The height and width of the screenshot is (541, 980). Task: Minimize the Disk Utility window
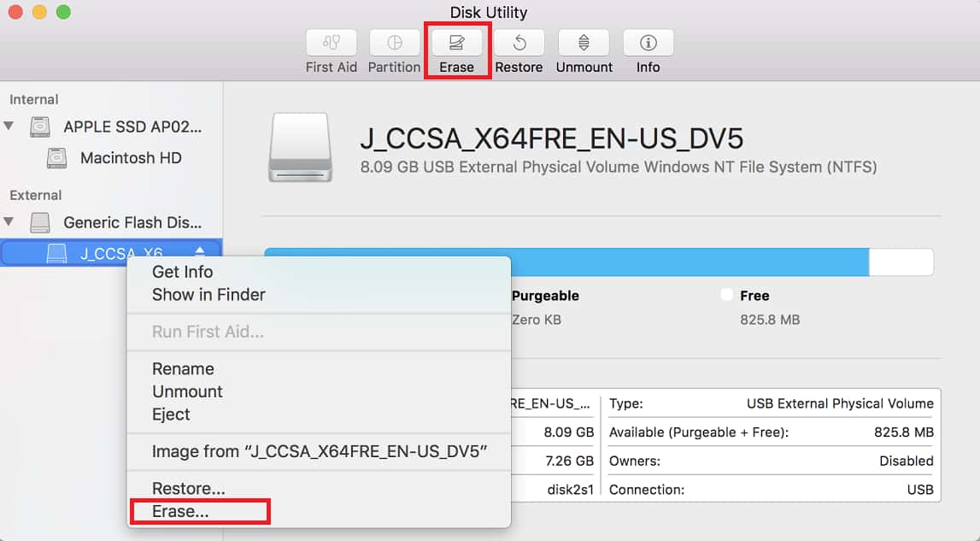pos(39,12)
